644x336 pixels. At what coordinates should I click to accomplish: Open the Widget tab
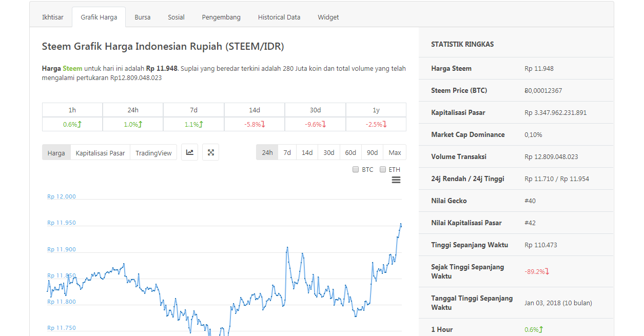click(328, 17)
